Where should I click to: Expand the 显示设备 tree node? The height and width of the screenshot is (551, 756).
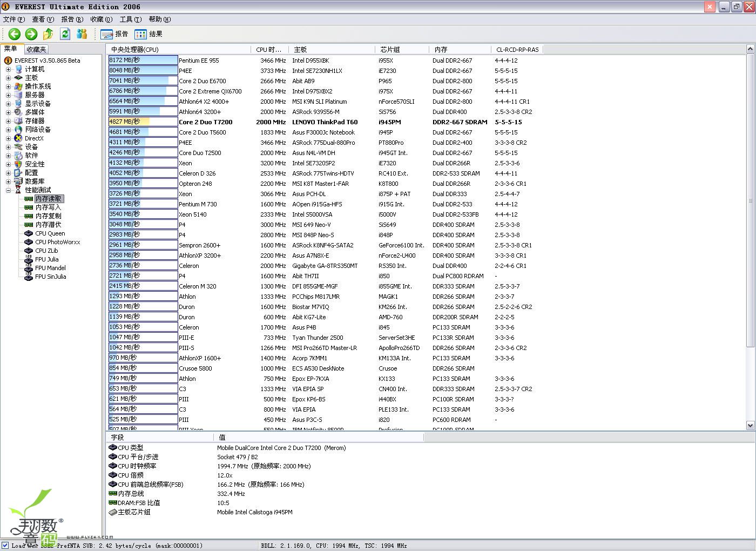[x=8, y=104]
